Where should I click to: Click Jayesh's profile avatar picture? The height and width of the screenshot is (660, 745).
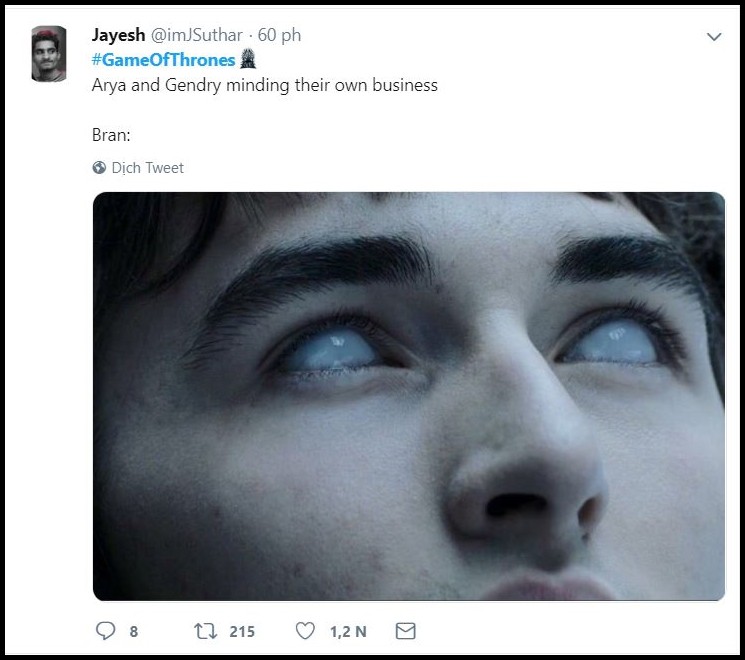49,55
